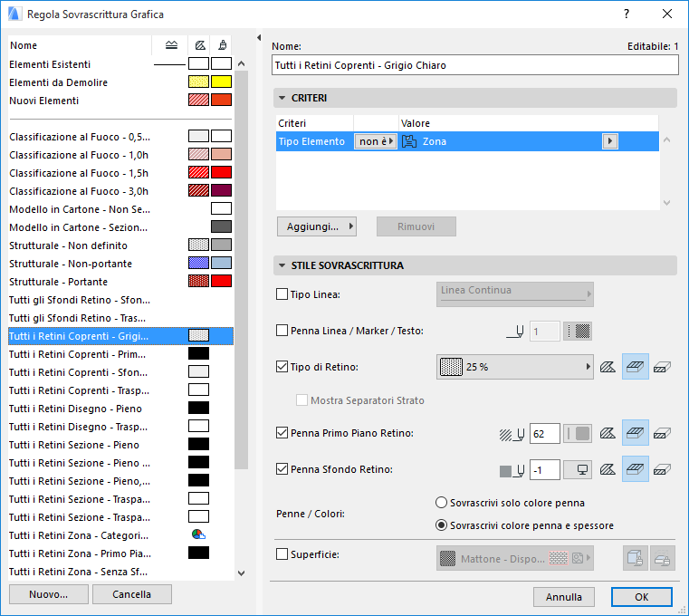Click yellow surface swatch of Elementi da Demolire
Viewport: 689px width, 616px height.
[222, 82]
